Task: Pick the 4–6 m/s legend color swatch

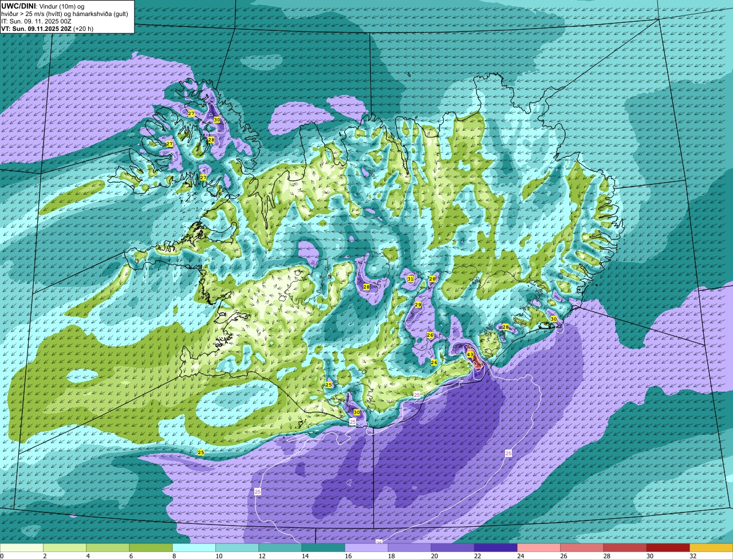Action: click(108, 548)
